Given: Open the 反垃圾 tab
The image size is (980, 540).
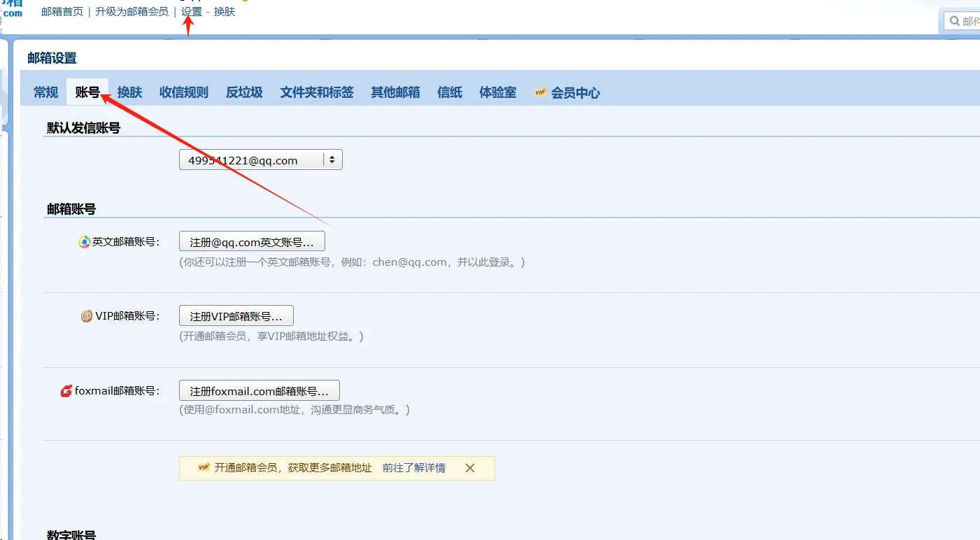Looking at the screenshot, I should coord(244,92).
